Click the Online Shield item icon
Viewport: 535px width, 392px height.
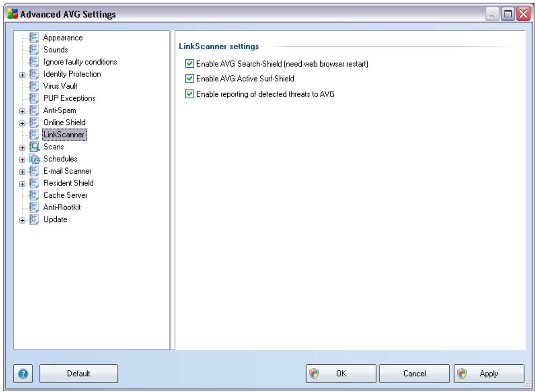pos(33,122)
